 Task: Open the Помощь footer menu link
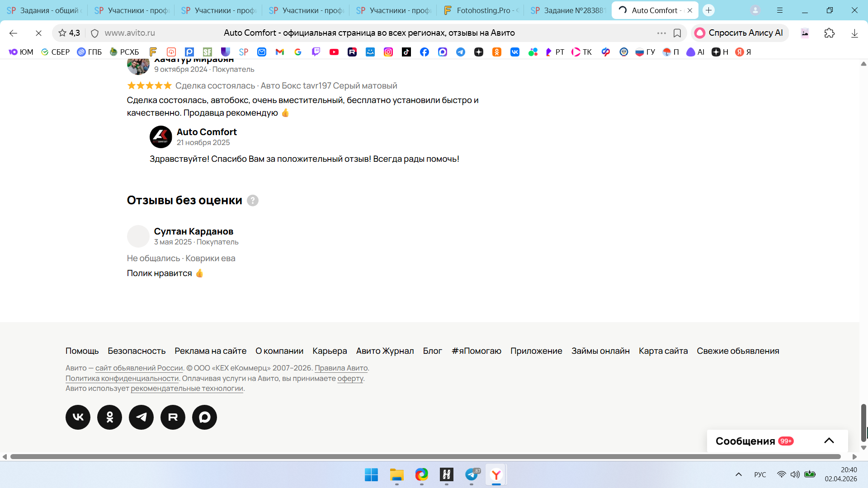click(x=82, y=351)
